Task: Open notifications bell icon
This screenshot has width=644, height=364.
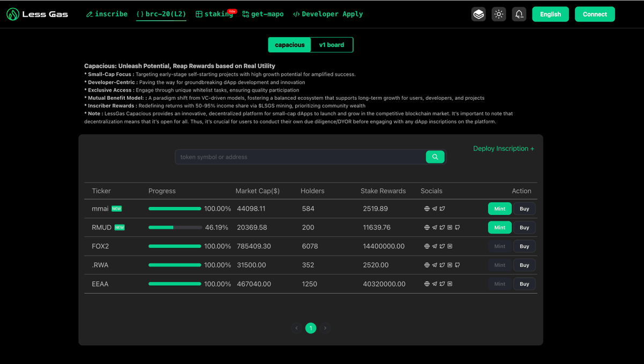Action: (x=519, y=14)
